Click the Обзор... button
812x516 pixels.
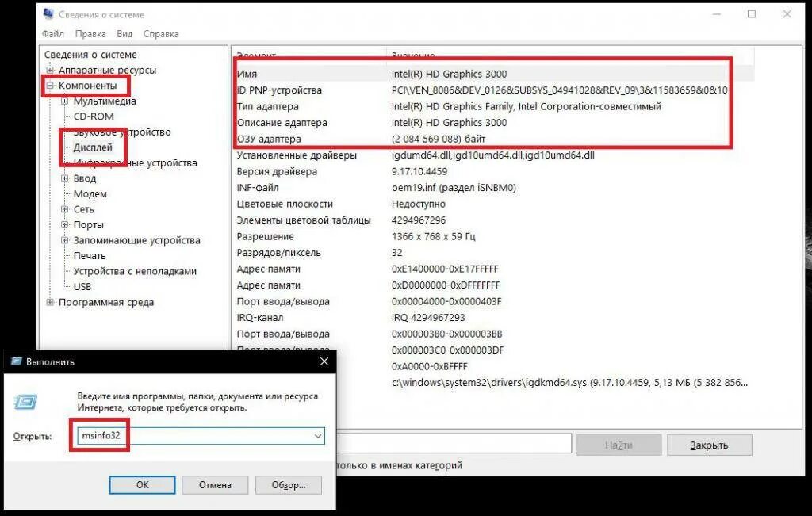coord(289,485)
